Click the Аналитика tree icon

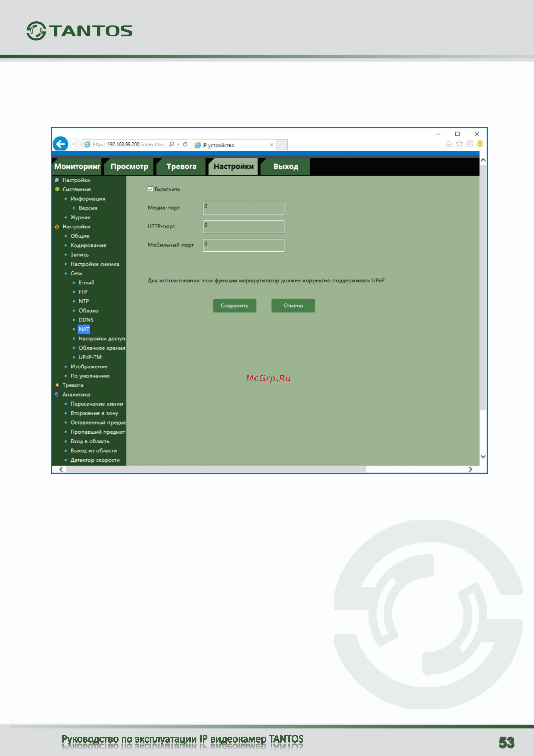[57, 395]
